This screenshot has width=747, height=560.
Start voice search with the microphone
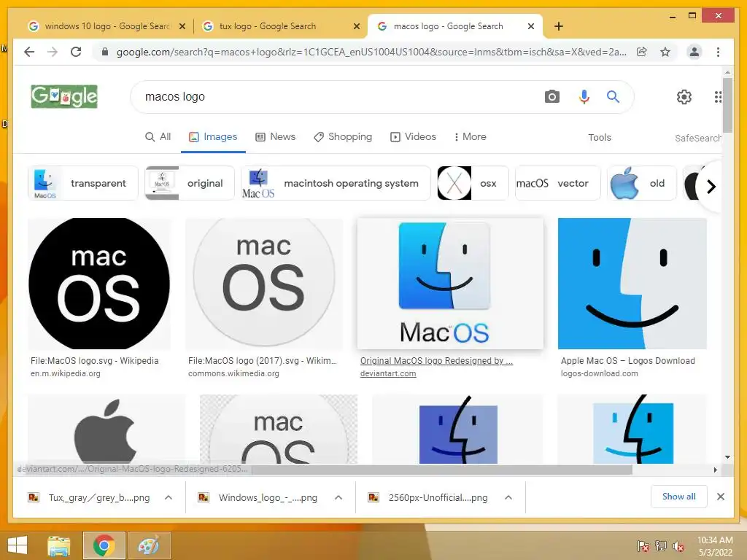584,97
